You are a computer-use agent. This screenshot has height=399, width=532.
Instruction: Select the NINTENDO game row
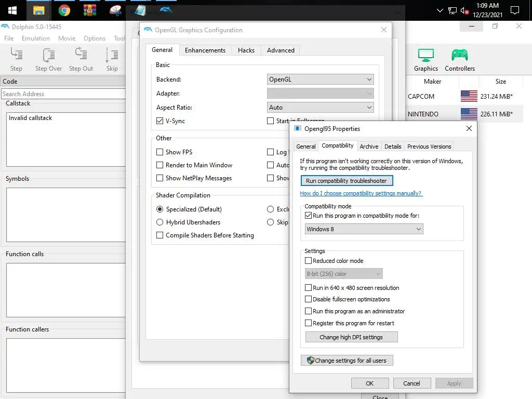tap(465, 114)
